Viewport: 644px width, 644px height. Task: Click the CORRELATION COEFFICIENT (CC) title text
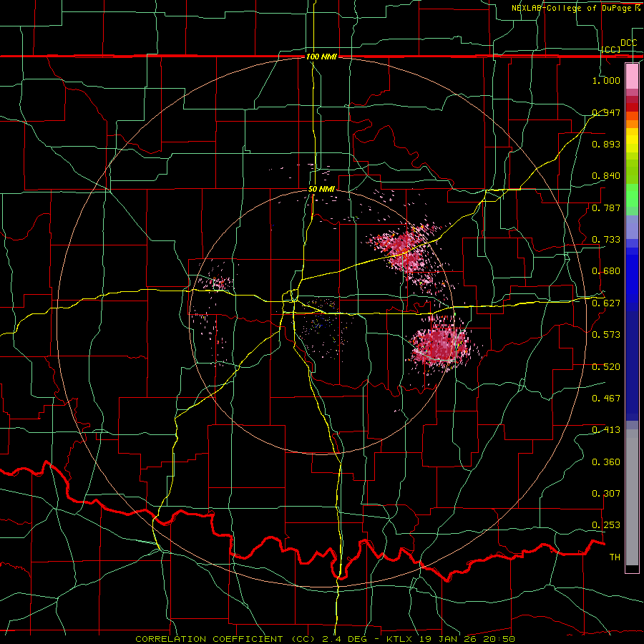225,639
